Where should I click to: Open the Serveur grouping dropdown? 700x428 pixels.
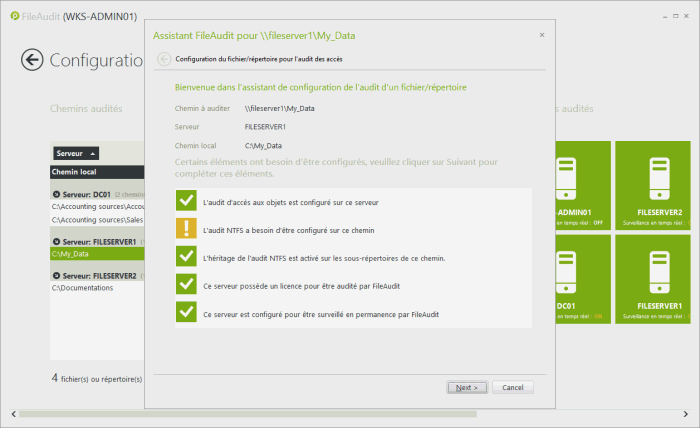pos(76,153)
